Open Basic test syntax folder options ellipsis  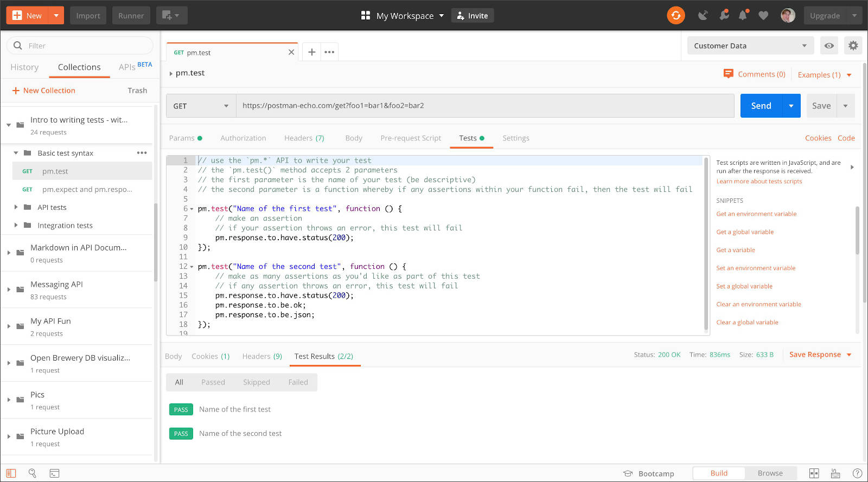click(x=142, y=153)
